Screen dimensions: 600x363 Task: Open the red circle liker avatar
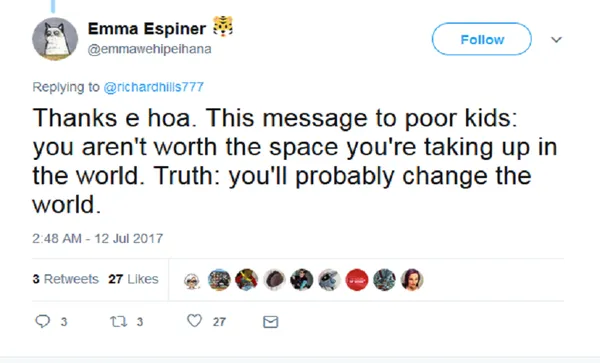tap(357, 280)
